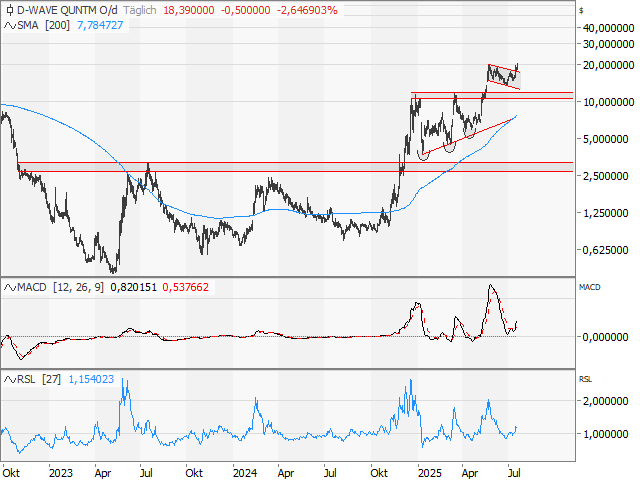Click the candlestick icon before D-WAVE QUNTM
Image resolution: width=640 pixels, height=480 pixels.
(x=10, y=10)
